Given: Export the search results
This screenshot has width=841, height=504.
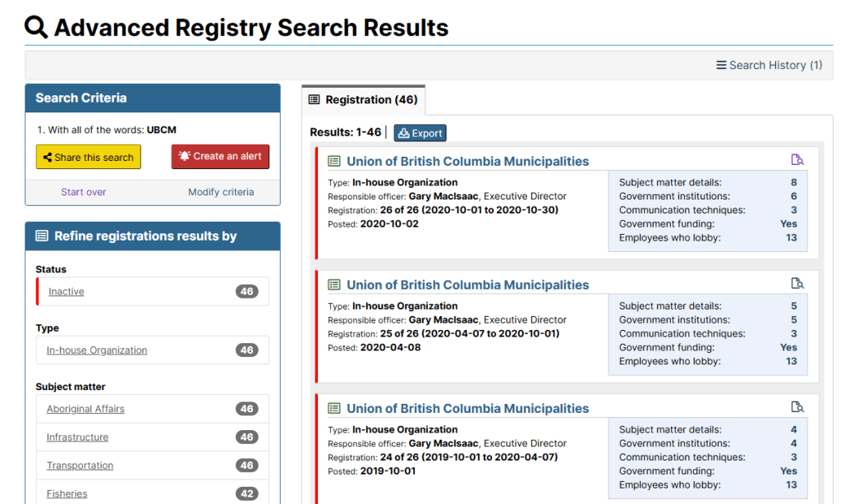Looking at the screenshot, I should click(420, 133).
